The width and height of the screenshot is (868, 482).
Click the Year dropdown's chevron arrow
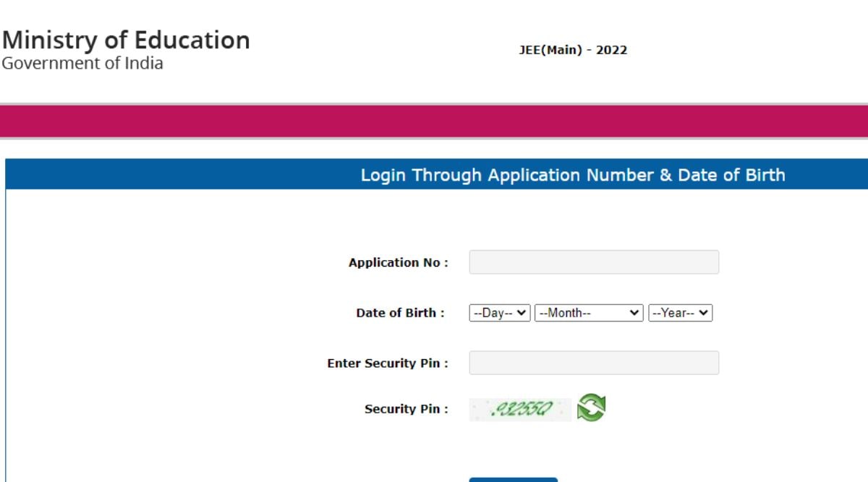[704, 313]
